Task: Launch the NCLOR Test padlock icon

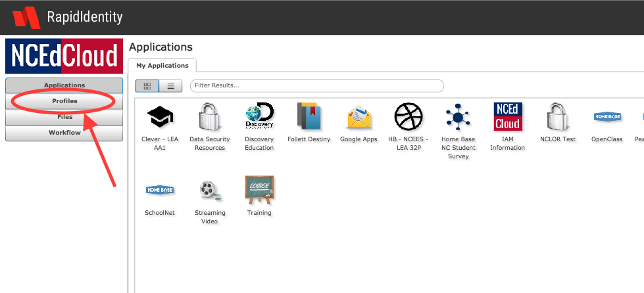Action: tap(557, 116)
